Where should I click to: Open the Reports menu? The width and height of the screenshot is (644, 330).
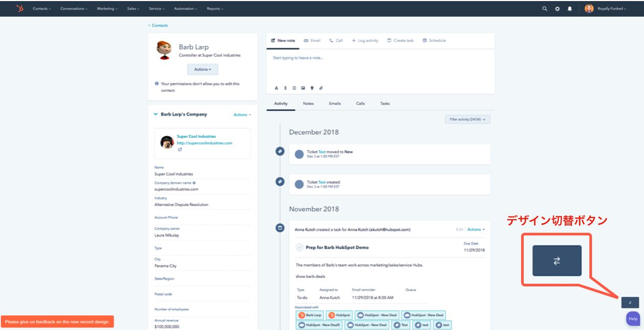coord(215,8)
